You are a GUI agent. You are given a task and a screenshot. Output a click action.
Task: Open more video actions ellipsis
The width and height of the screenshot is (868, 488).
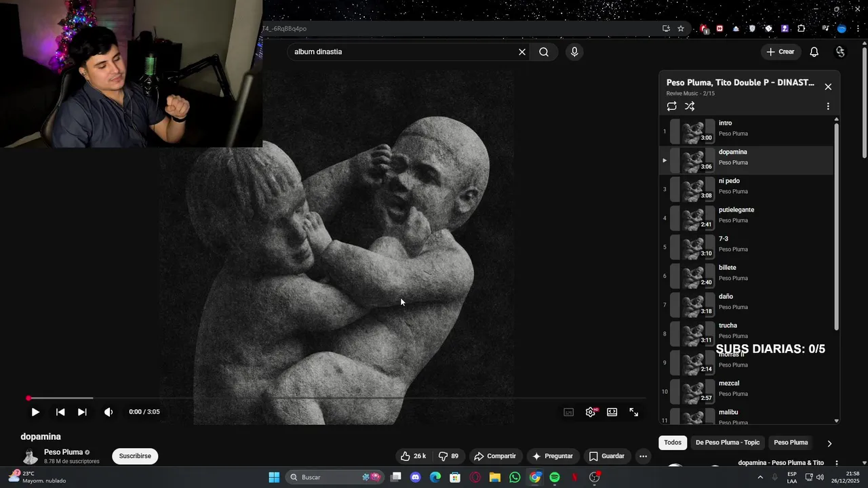tap(643, 456)
